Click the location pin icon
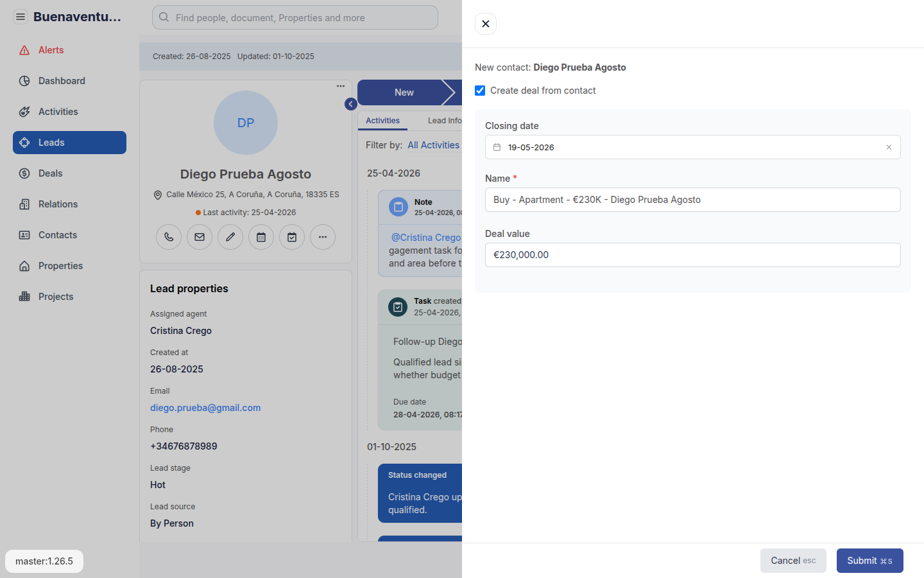This screenshot has width=924, height=578. [158, 195]
